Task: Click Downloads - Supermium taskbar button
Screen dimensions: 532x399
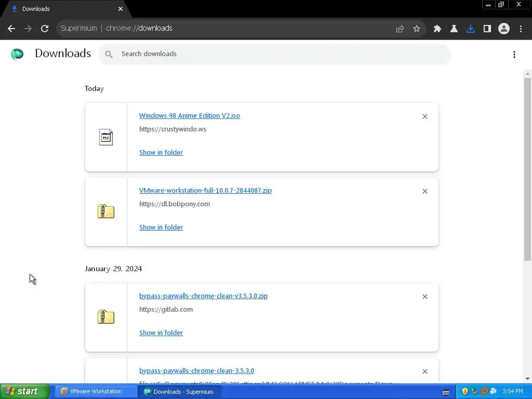Action: point(179,392)
